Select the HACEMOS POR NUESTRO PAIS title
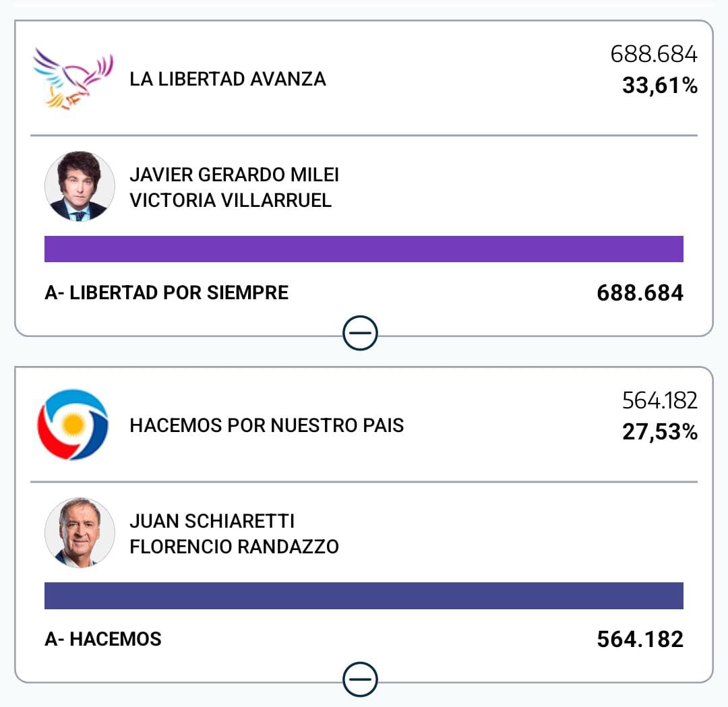The width and height of the screenshot is (728, 707). click(267, 426)
